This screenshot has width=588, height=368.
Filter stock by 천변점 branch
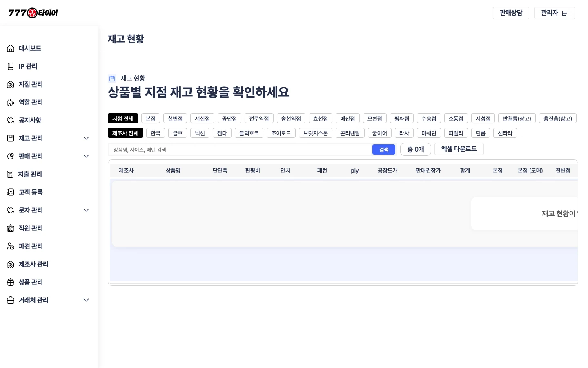pyautogui.click(x=175, y=118)
